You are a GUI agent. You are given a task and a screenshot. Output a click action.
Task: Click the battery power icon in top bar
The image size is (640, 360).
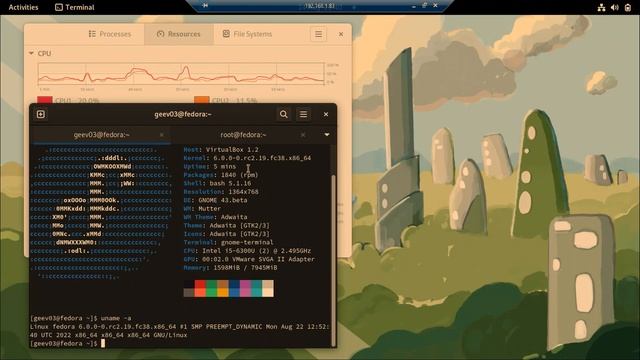[628, 7]
